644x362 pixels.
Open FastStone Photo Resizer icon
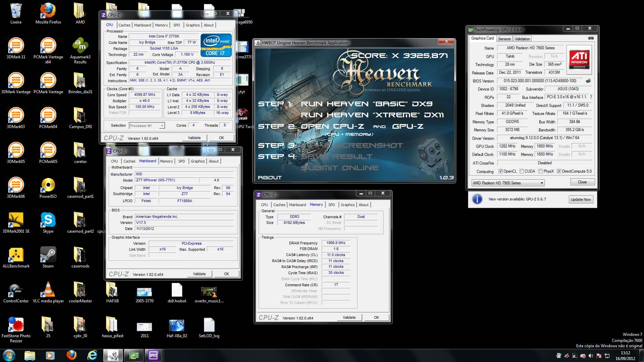tap(16, 330)
